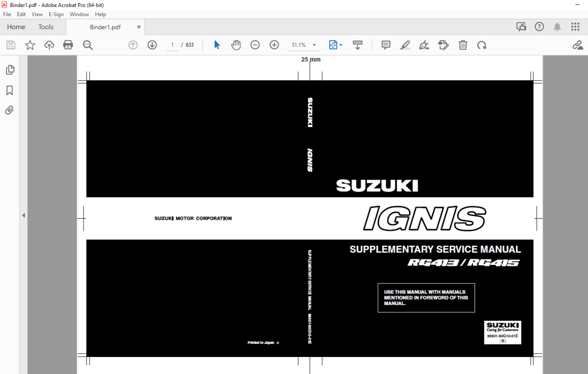Open the View menu
The image size is (588, 374).
(x=37, y=14)
